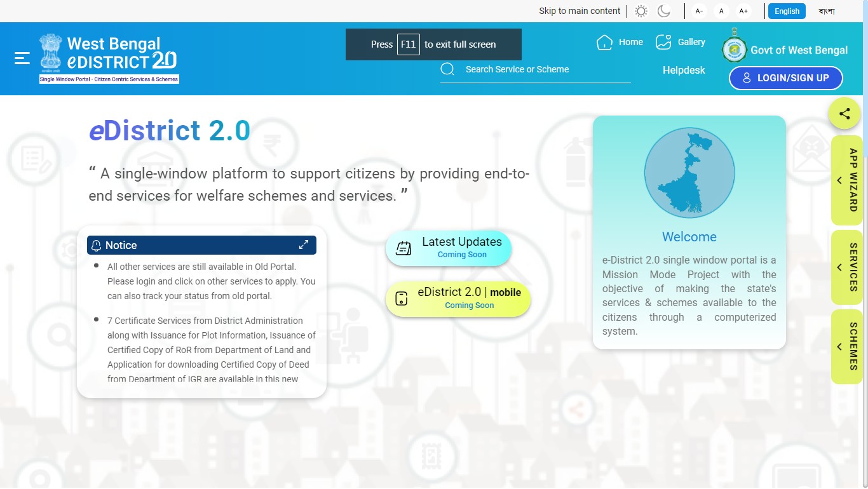Click the West Bengal eDistrict 2.0 logo

(109, 58)
